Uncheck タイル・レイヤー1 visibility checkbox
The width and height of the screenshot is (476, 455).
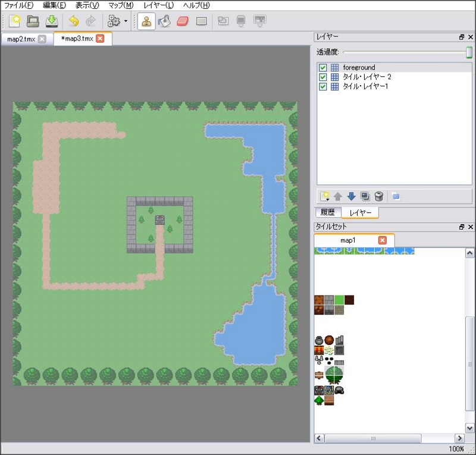(322, 86)
